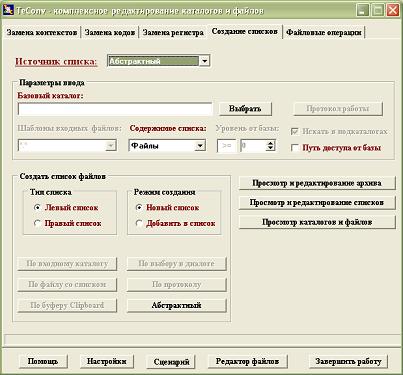The height and width of the screenshot is (375, 403).
Task: Open Редактор файлов
Action: tap(247, 361)
